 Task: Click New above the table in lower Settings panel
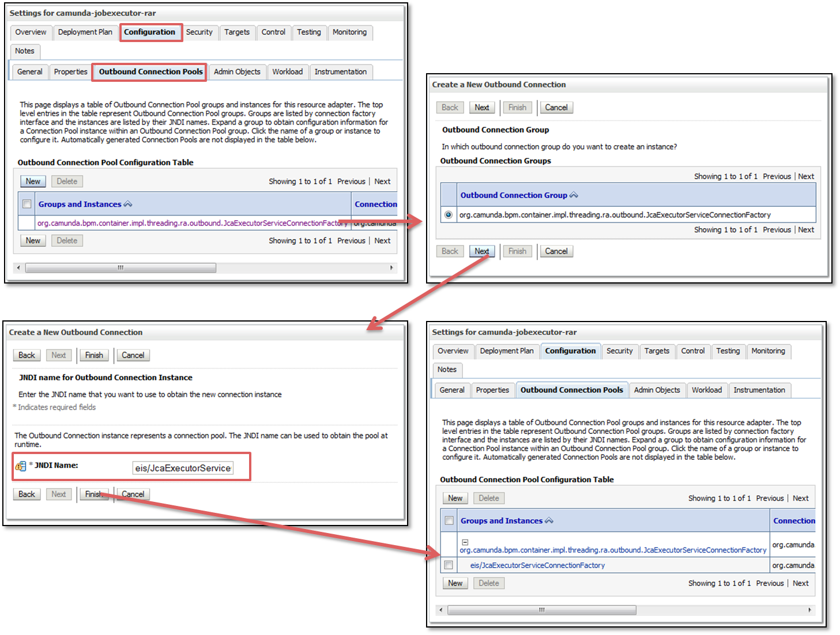coord(455,498)
